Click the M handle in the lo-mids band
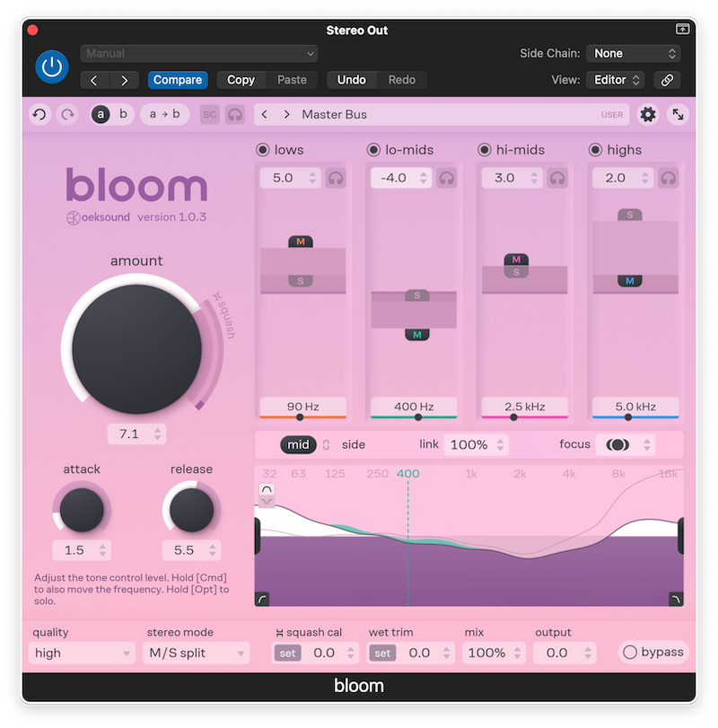Screen dimensions: 718x728 416,334
